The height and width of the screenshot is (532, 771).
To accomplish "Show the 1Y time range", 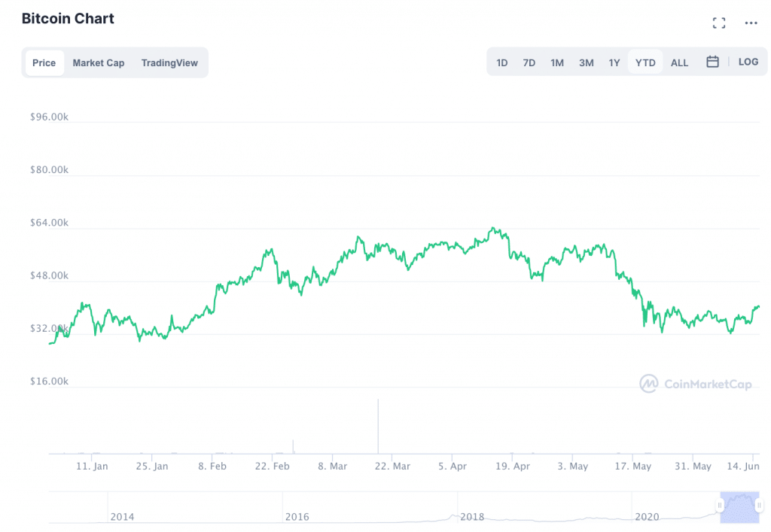I will (x=614, y=62).
